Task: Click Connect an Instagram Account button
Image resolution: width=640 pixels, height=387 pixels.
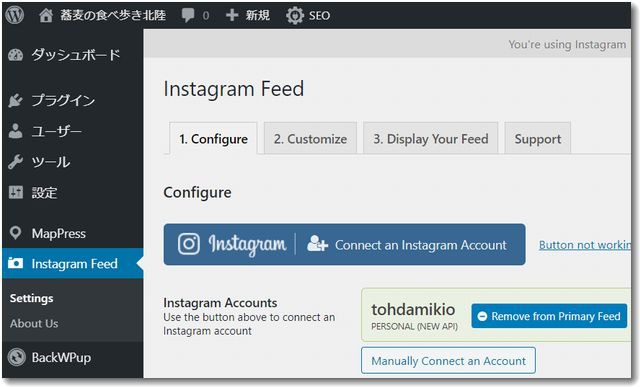Action: (344, 245)
